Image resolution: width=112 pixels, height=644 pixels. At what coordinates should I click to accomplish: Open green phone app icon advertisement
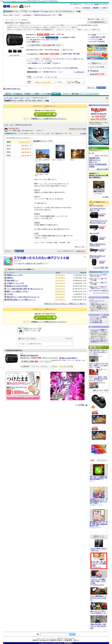coord(8,261)
